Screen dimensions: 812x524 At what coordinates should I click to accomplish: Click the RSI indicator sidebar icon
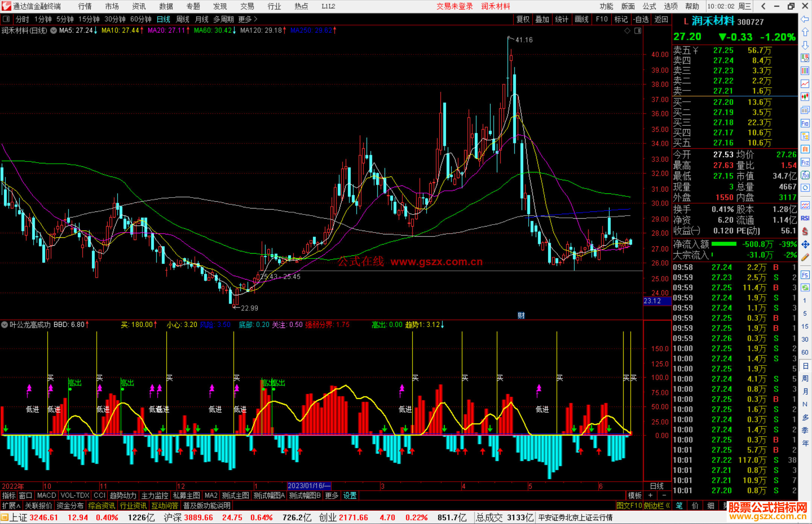coord(805,218)
